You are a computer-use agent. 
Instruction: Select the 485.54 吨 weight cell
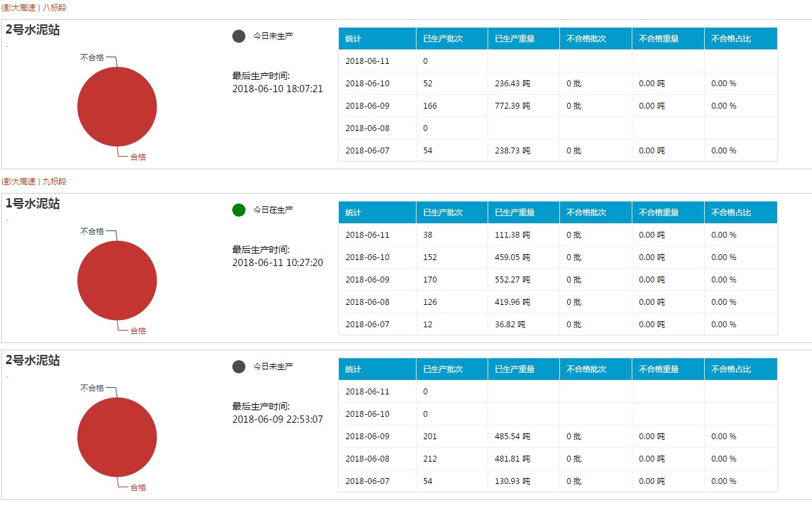coord(512,437)
